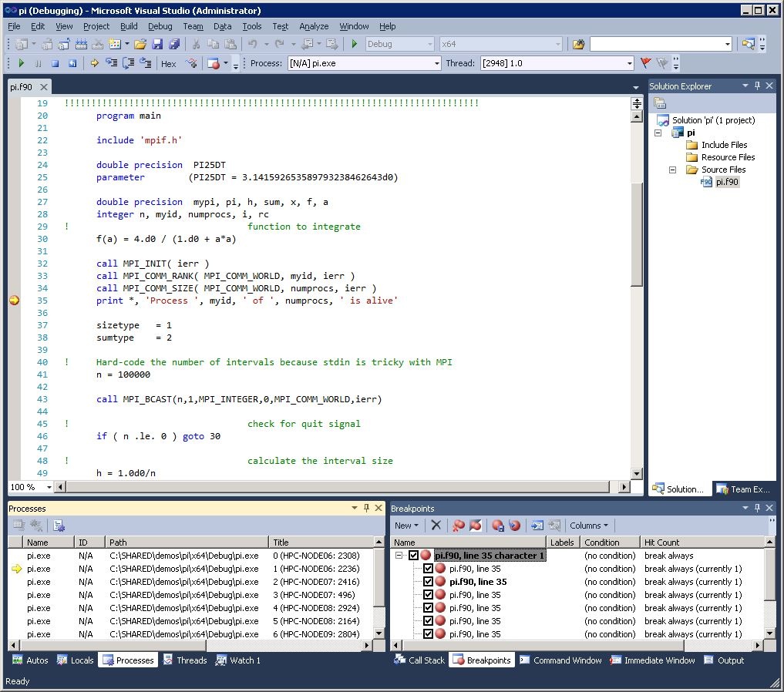Click the Continue green arrow in debug toolbar
The height and width of the screenshot is (692, 784).
click(21, 64)
